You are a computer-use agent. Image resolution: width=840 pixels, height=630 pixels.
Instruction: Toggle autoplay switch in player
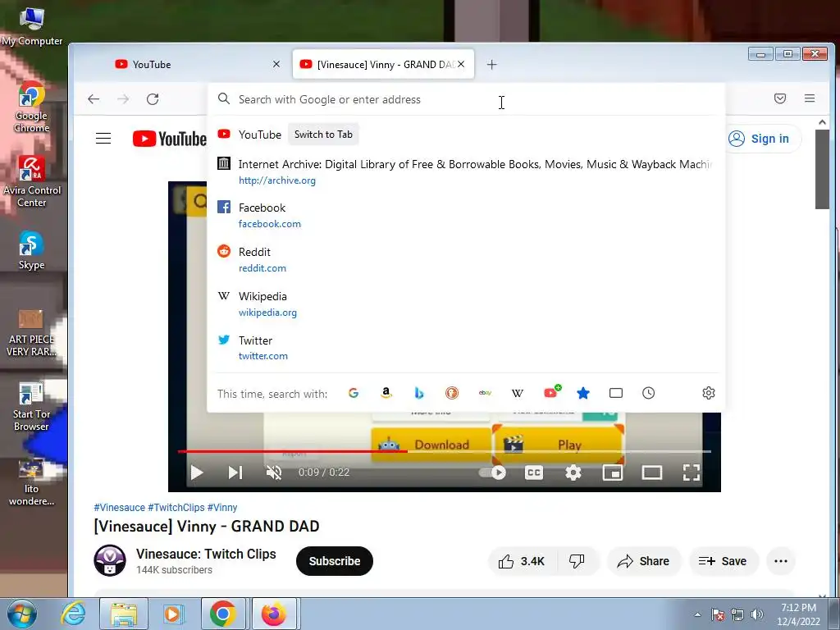493,472
